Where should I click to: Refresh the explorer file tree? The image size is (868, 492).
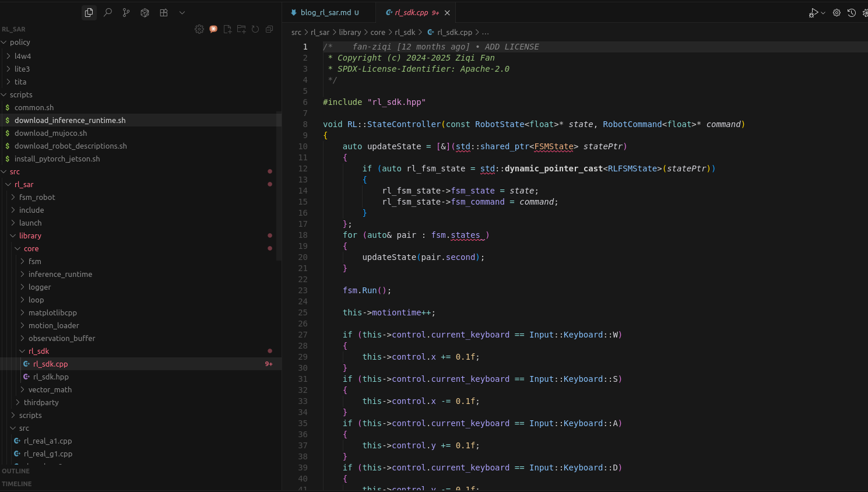(x=255, y=29)
